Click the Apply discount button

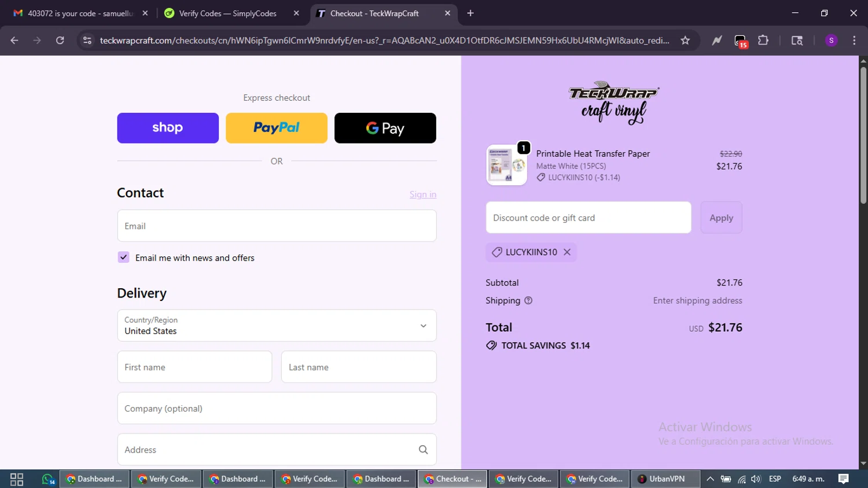coord(721,218)
